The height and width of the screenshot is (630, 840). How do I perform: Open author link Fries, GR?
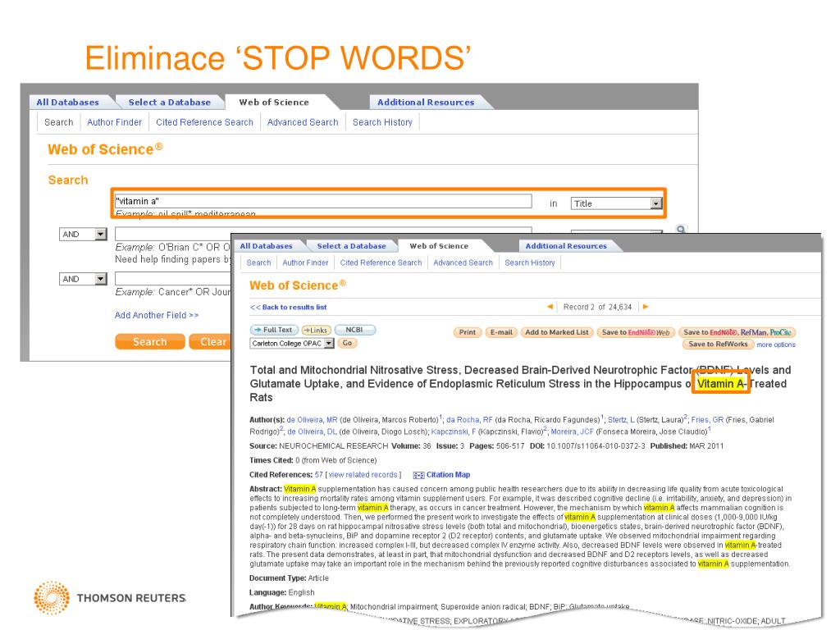coord(707,420)
